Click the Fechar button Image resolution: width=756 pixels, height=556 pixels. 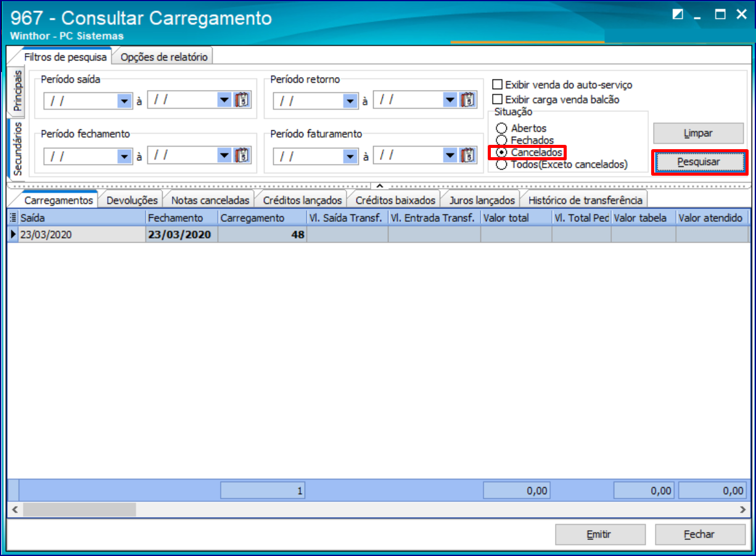pos(699,534)
